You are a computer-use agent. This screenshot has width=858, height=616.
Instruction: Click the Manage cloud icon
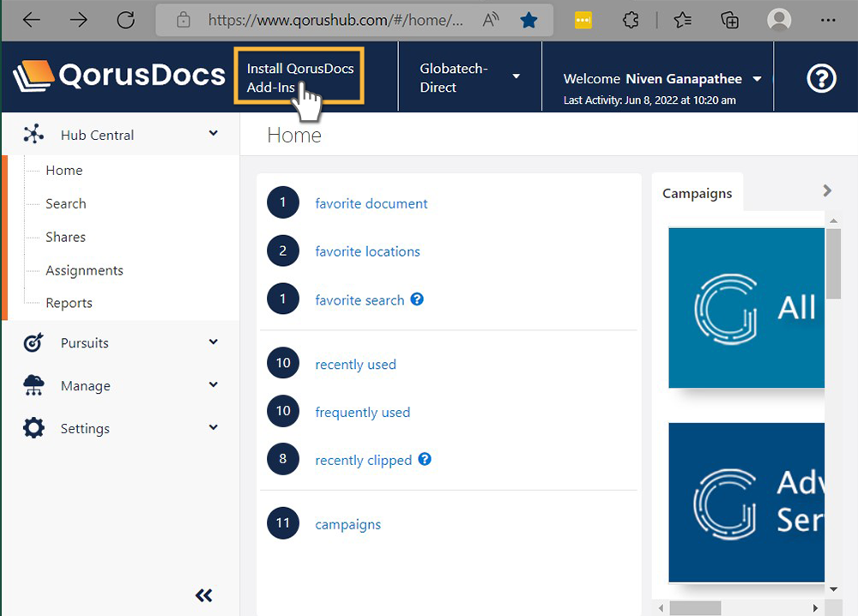coord(33,385)
